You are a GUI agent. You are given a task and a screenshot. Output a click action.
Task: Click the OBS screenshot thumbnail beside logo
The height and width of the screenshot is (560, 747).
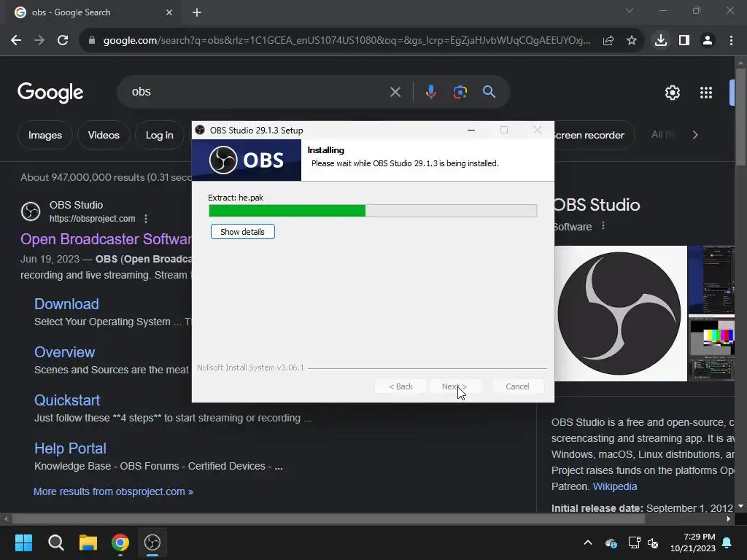[x=711, y=279]
